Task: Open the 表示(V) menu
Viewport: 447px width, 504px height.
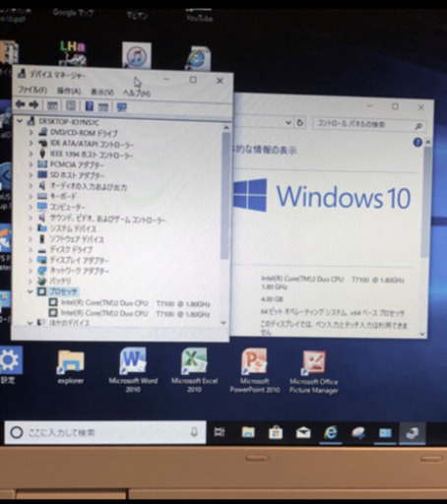Action: 102,92
